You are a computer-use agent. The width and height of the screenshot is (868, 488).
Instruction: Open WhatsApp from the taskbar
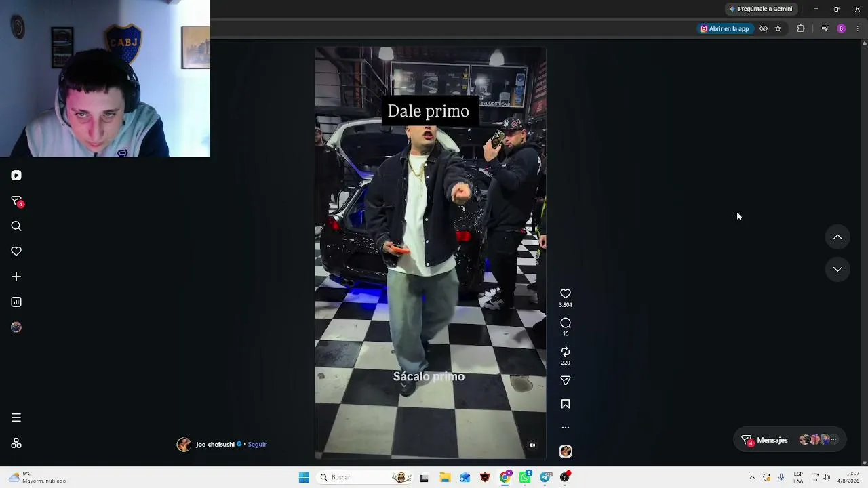coord(526,477)
